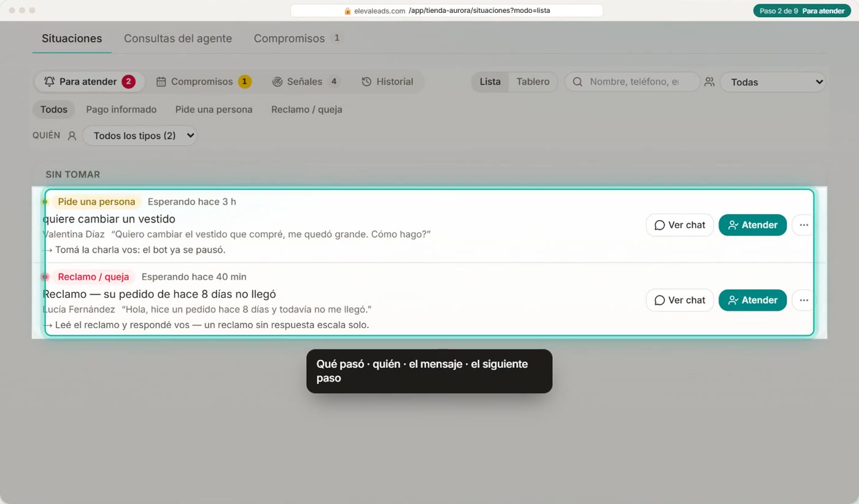Screen dimensions: 859x504
Task: Click the bell icon in Para atender
Action: (x=50, y=82)
